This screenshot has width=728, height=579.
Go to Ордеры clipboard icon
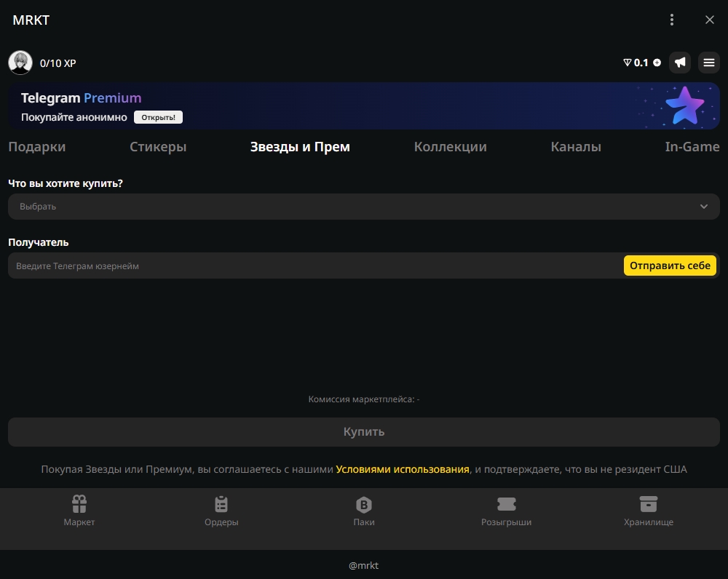pyautogui.click(x=221, y=504)
